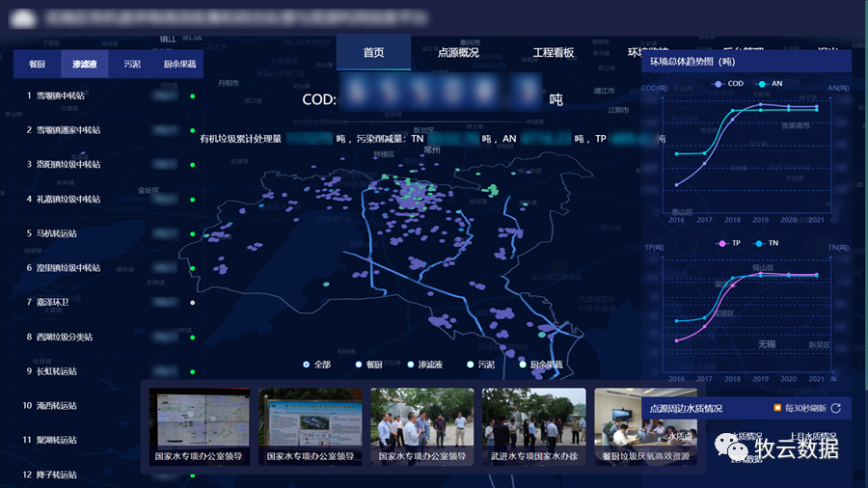The image size is (868, 488).
Task: Toggle the 每30秒刷新 auto-refresh checkbox
Action: point(776,409)
